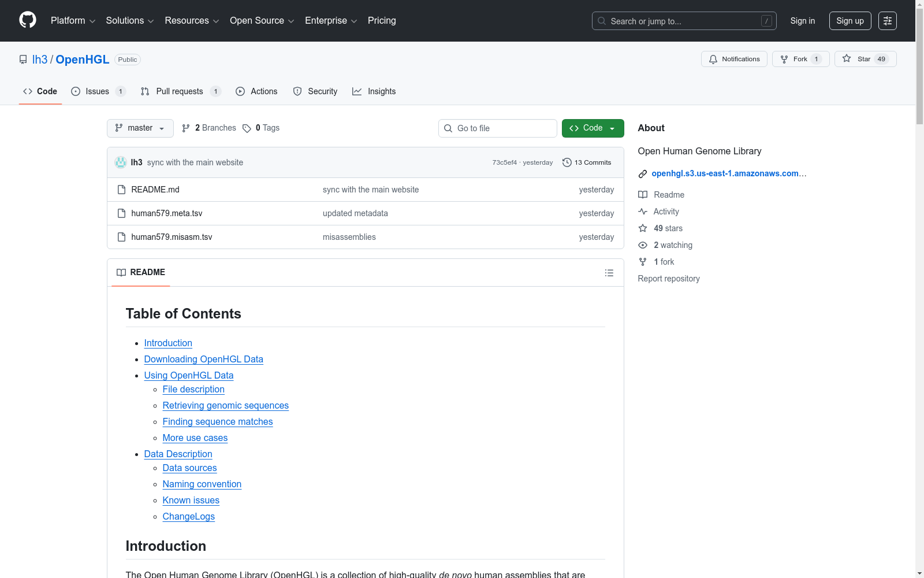
Task: Click the human579.meta.tsv file icon
Action: pyautogui.click(x=121, y=213)
